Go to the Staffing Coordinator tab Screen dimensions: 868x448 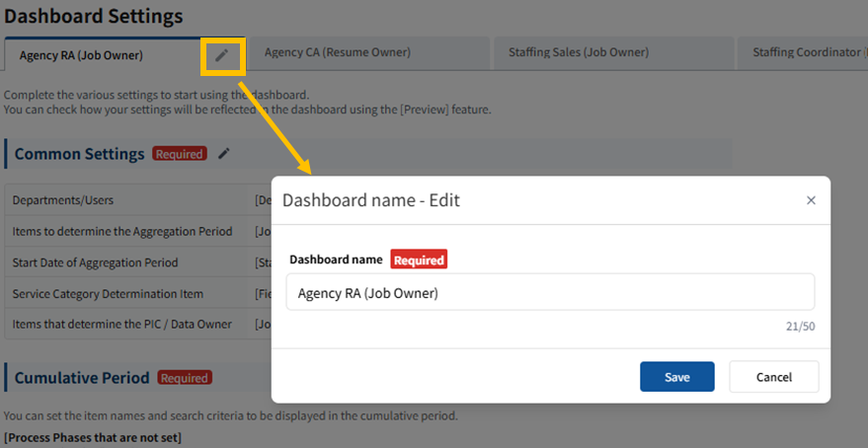[805, 52]
